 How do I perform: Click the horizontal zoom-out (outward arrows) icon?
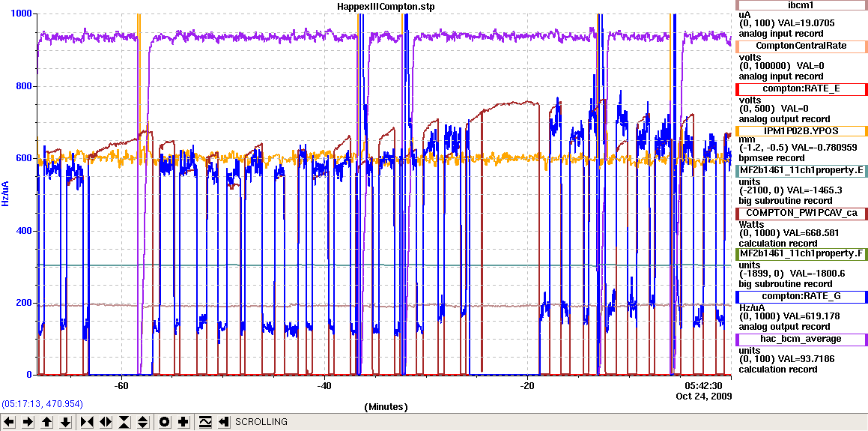(x=106, y=422)
